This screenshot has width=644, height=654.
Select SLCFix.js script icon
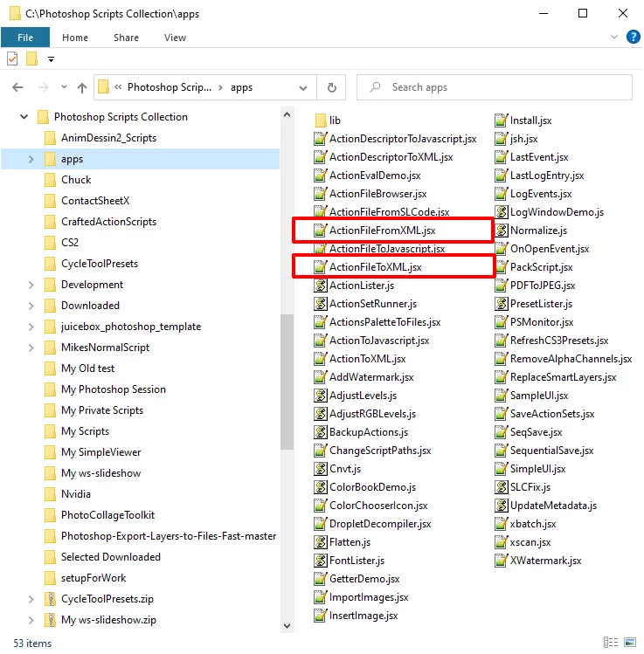coord(501,487)
